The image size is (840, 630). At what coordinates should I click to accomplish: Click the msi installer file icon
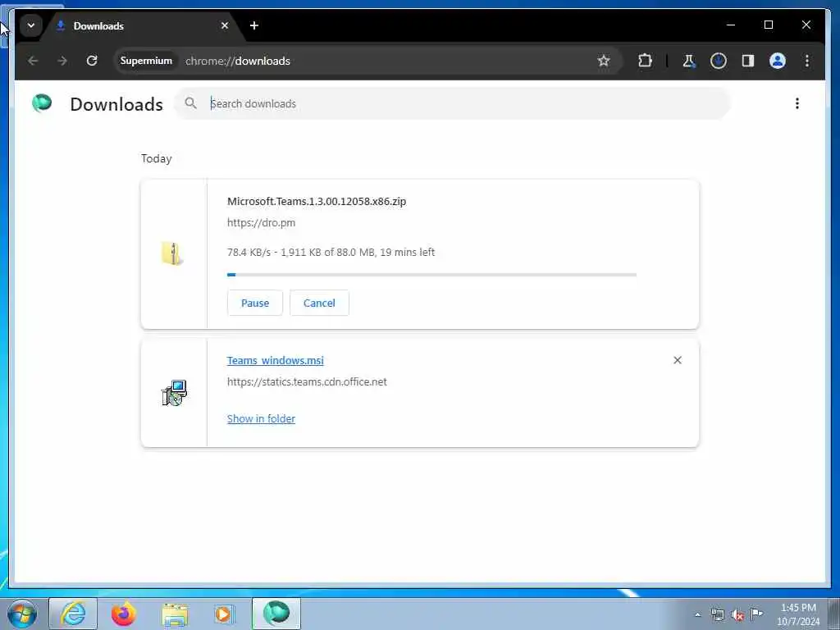[174, 393]
